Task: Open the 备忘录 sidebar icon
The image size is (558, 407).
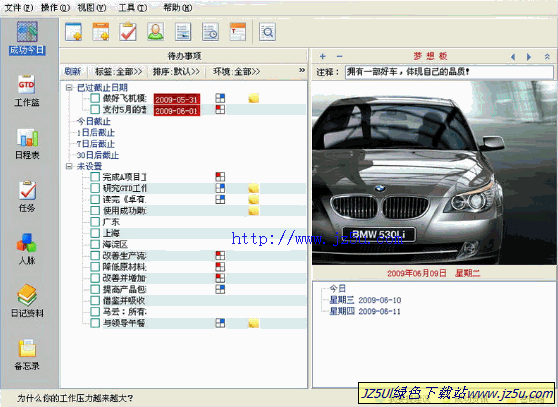Action: (27, 354)
